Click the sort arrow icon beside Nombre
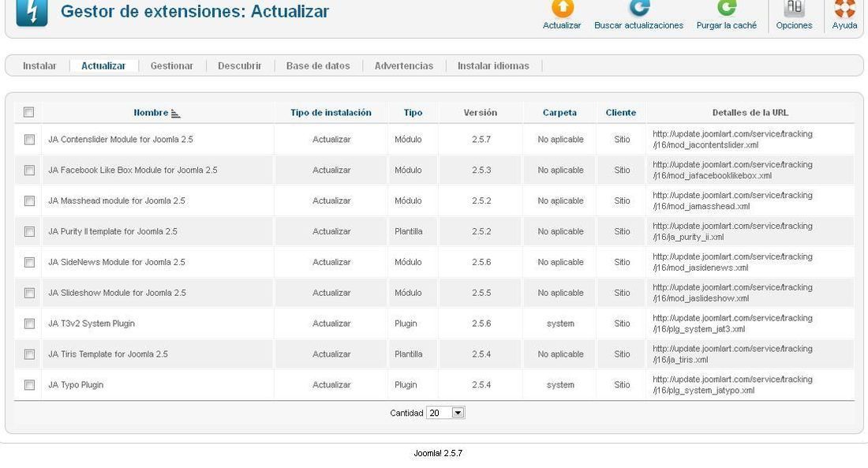This screenshot has height=468, width=868. (x=175, y=114)
